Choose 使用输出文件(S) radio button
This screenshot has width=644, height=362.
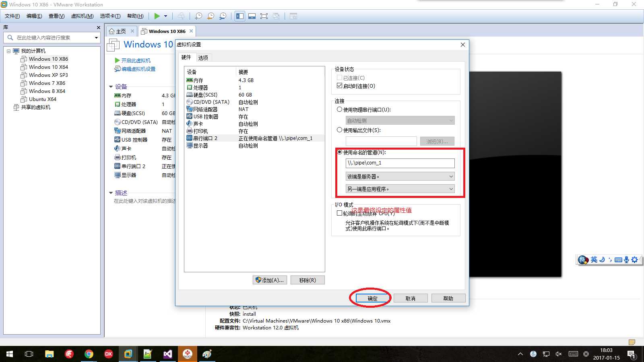(x=339, y=130)
